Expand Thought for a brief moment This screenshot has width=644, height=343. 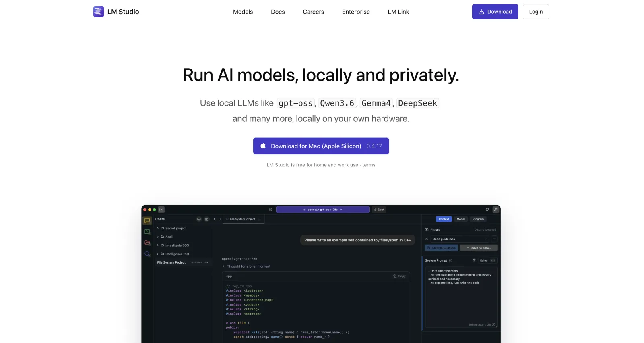point(246,266)
